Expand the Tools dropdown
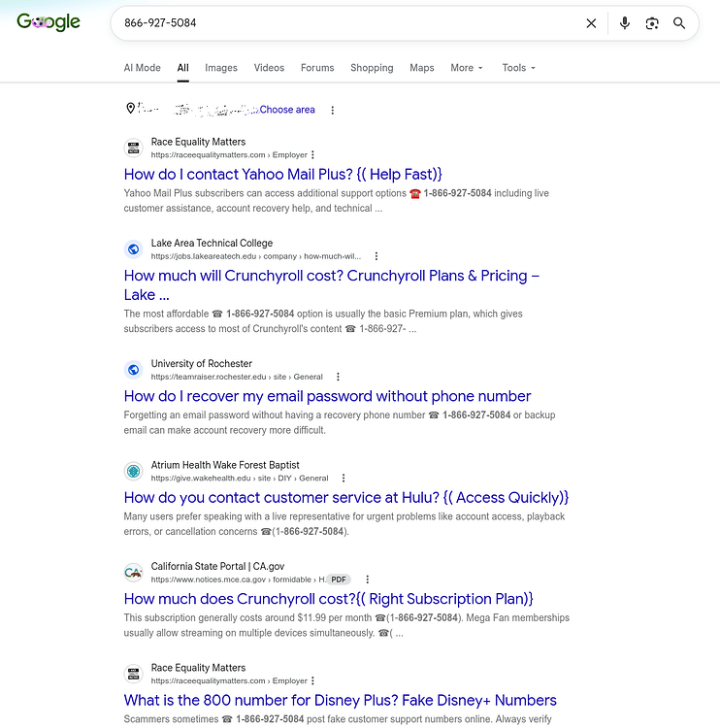The image size is (720, 728). point(518,68)
